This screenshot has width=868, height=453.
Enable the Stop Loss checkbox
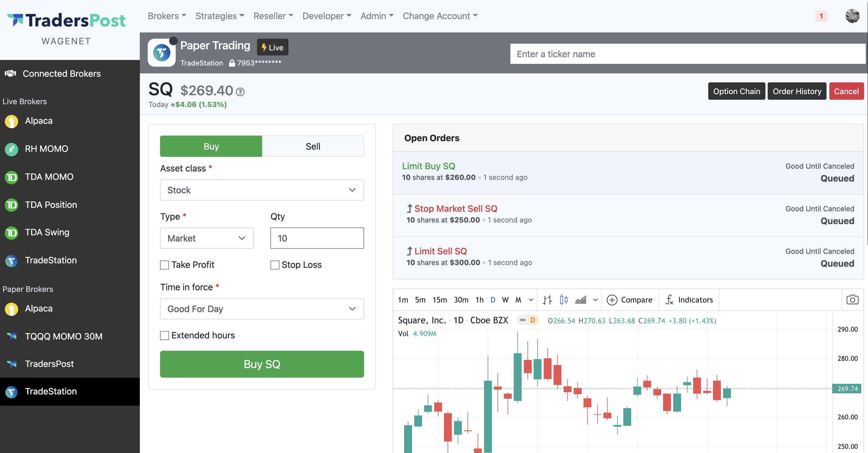[x=275, y=265]
